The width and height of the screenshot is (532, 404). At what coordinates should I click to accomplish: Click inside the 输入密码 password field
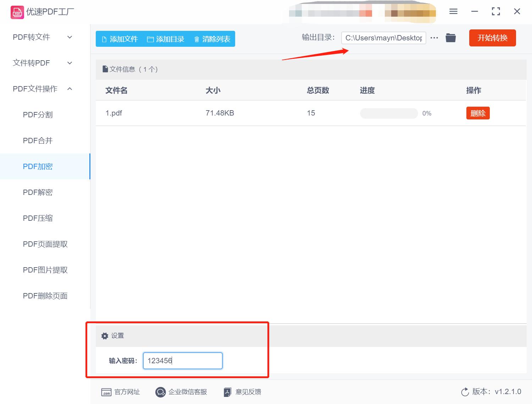(x=182, y=360)
